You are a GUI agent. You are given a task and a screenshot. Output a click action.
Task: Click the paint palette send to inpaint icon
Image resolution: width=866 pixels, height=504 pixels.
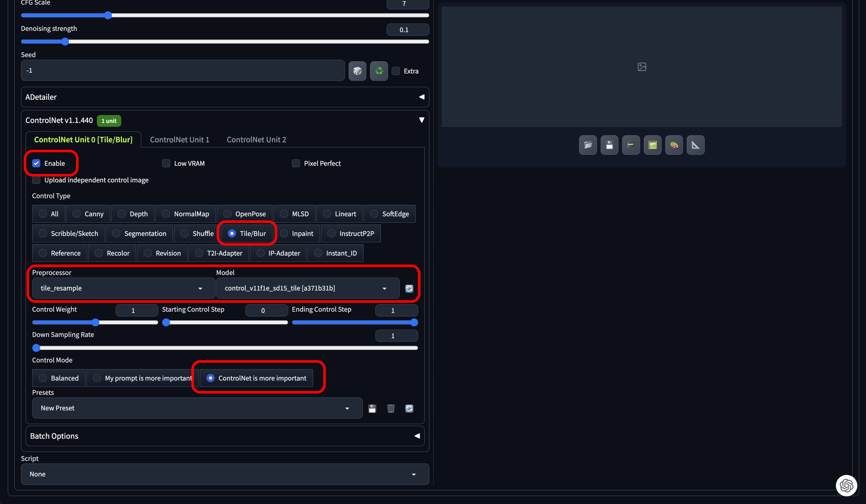pyautogui.click(x=674, y=145)
